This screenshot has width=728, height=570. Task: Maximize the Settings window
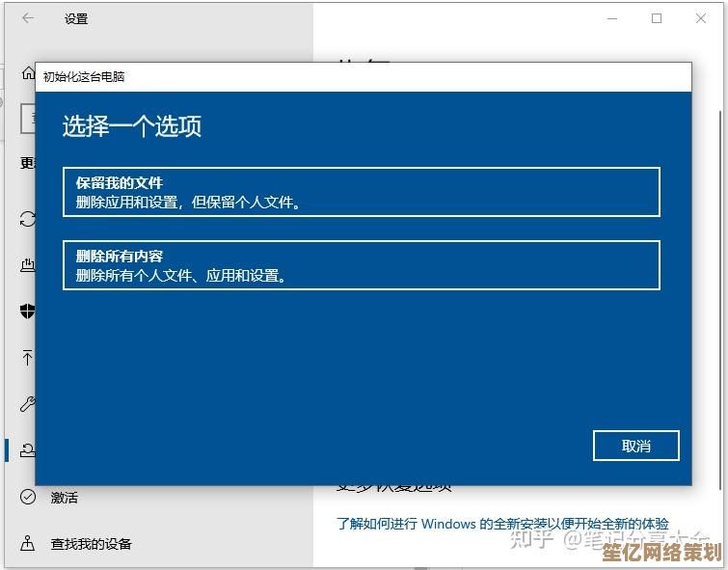click(x=657, y=18)
